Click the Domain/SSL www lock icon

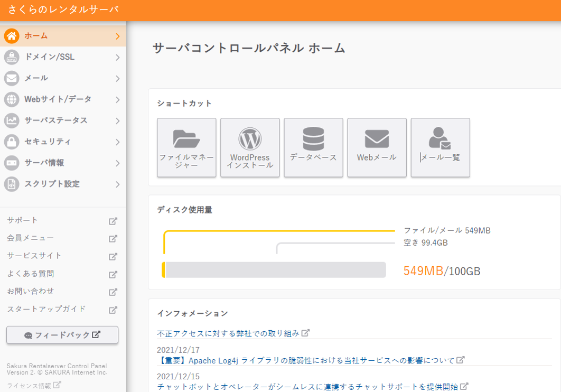coord(12,57)
